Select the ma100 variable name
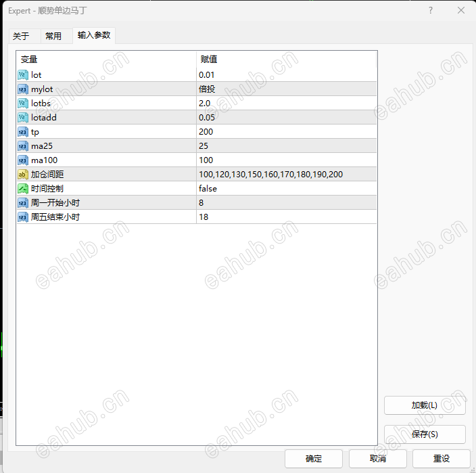476x473 pixels. pyautogui.click(x=45, y=160)
